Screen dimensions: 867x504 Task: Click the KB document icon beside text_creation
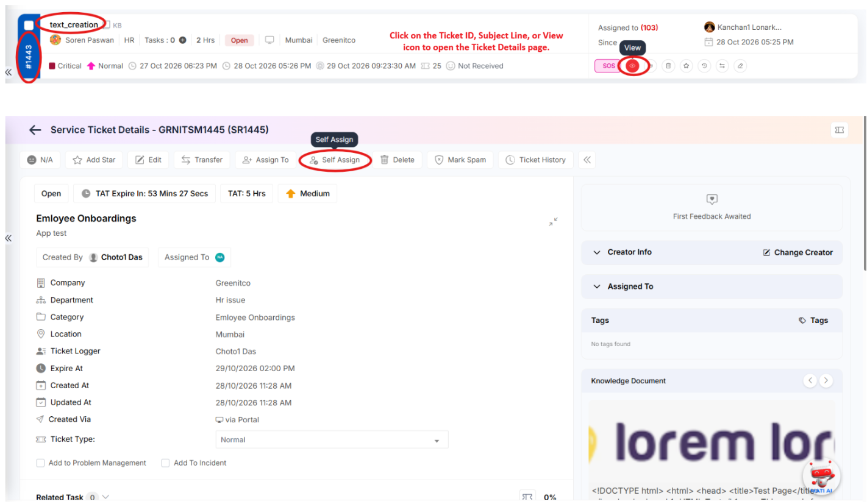pyautogui.click(x=107, y=25)
